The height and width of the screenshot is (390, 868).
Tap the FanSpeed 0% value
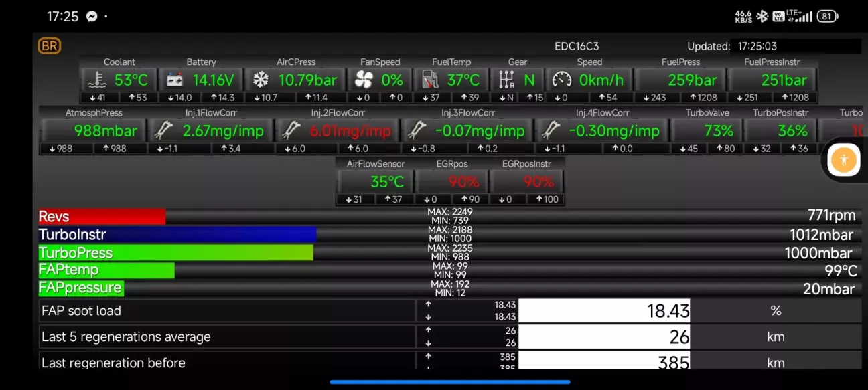pyautogui.click(x=392, y=80)
